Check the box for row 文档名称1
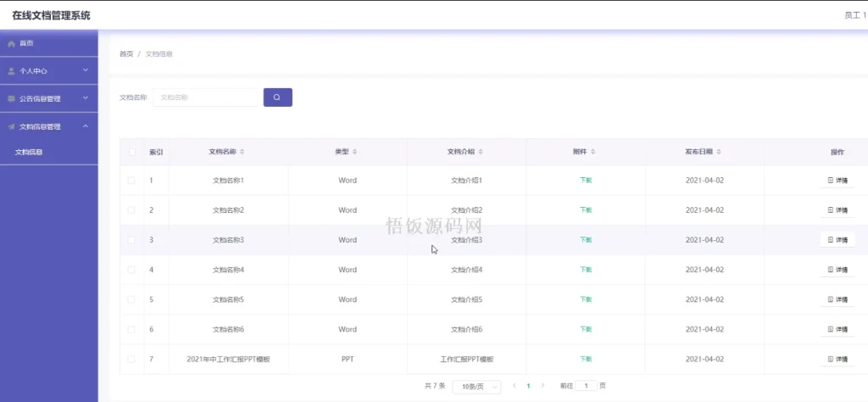 coord(131,181)
